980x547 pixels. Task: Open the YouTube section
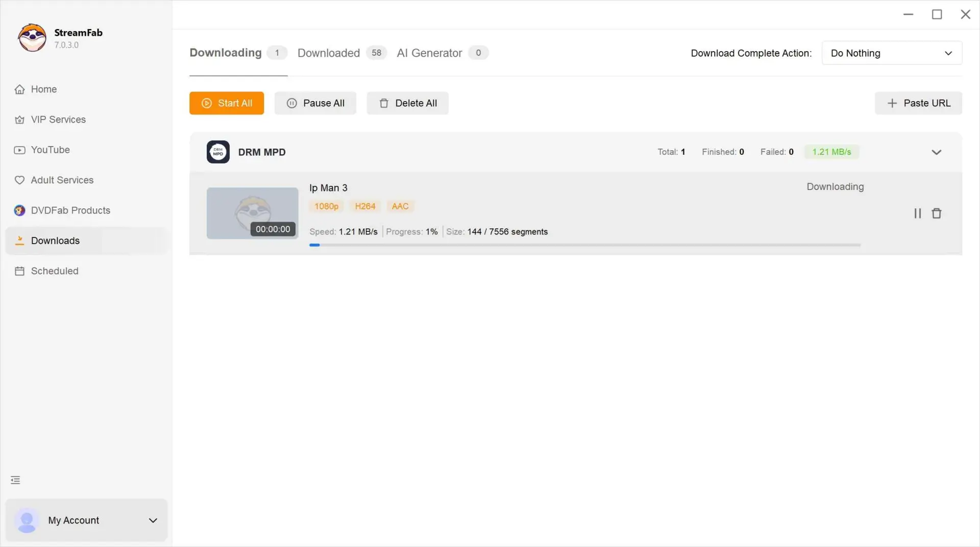pyautogui.click(x=87, y=150)
